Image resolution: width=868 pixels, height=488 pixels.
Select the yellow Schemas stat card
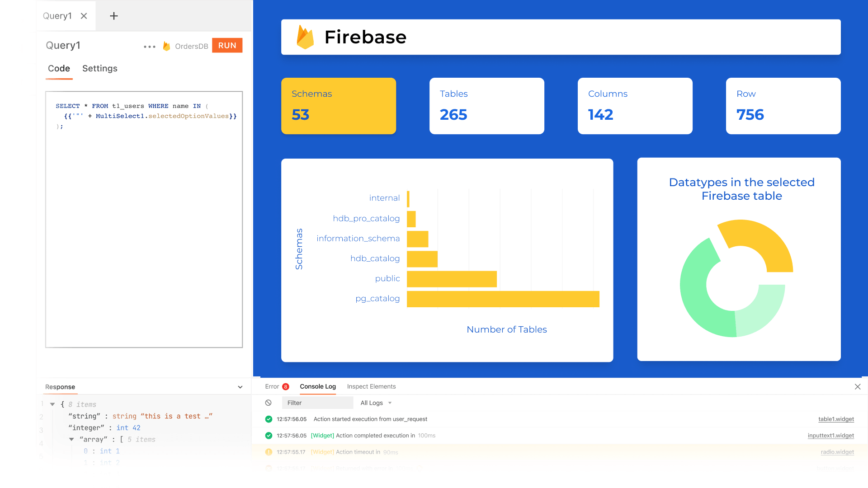click(338, 106)
